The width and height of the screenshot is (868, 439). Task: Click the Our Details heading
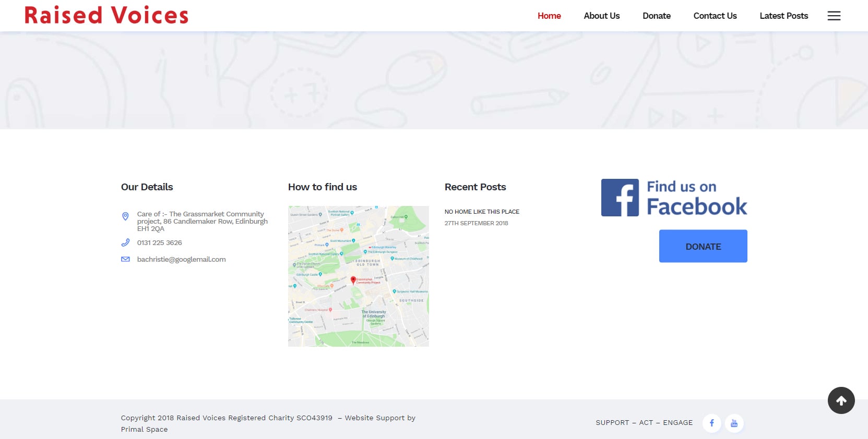click(x=147, y=187)
